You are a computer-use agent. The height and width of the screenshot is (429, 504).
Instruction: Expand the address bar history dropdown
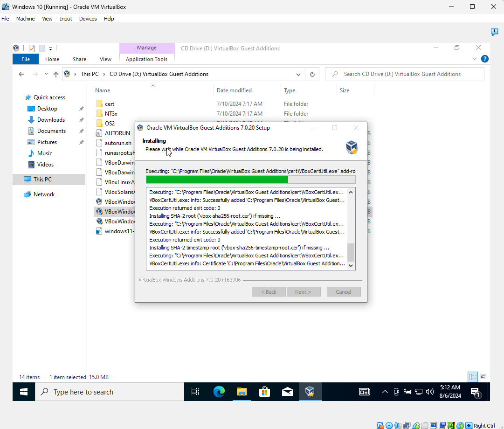point(298,74)
